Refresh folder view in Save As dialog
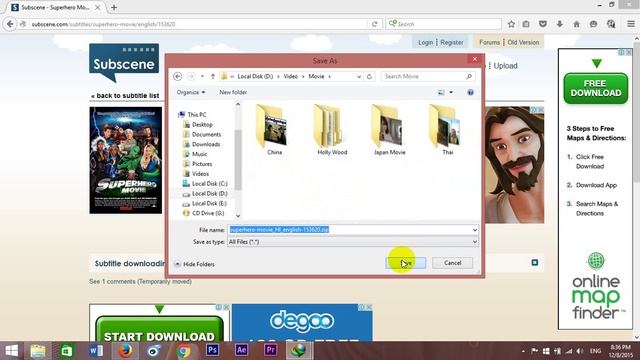The height and width of the screenshot is (360, 640). tap(369, 76)
